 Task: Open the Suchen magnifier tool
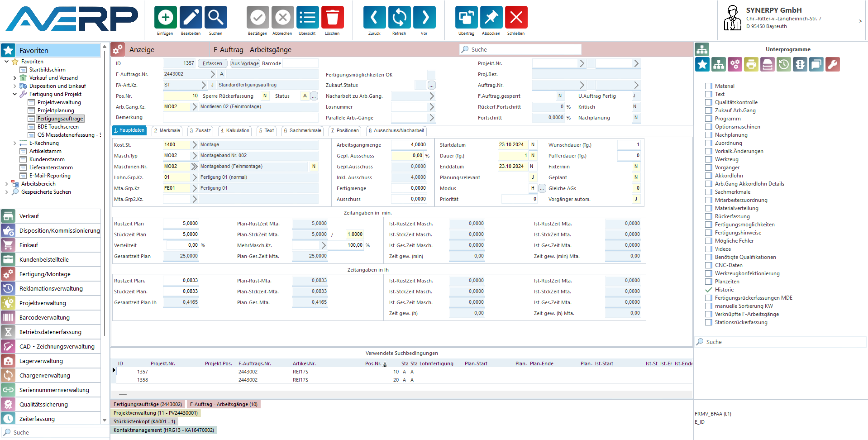click(x=215, y=18)
